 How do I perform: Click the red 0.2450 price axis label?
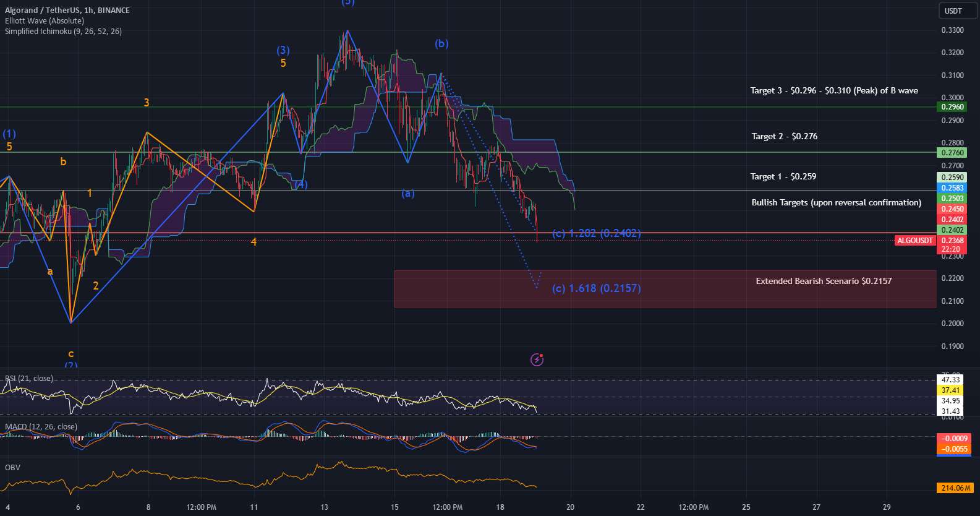953,209
